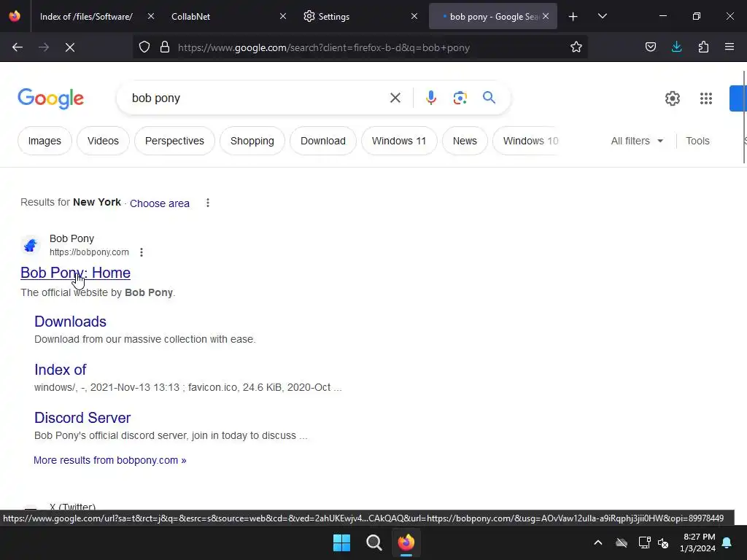Click the Choose area link
The height and width of the screenshot is (560, 747).
(160, 203)
